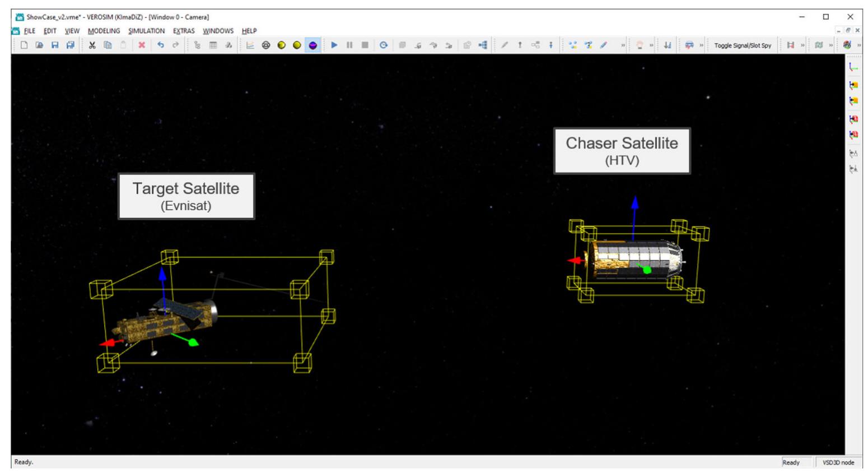Viewport: 868px width, 472px height.
Task: Select the wireframe sphere render mode
Action: (x=266, y=45)
